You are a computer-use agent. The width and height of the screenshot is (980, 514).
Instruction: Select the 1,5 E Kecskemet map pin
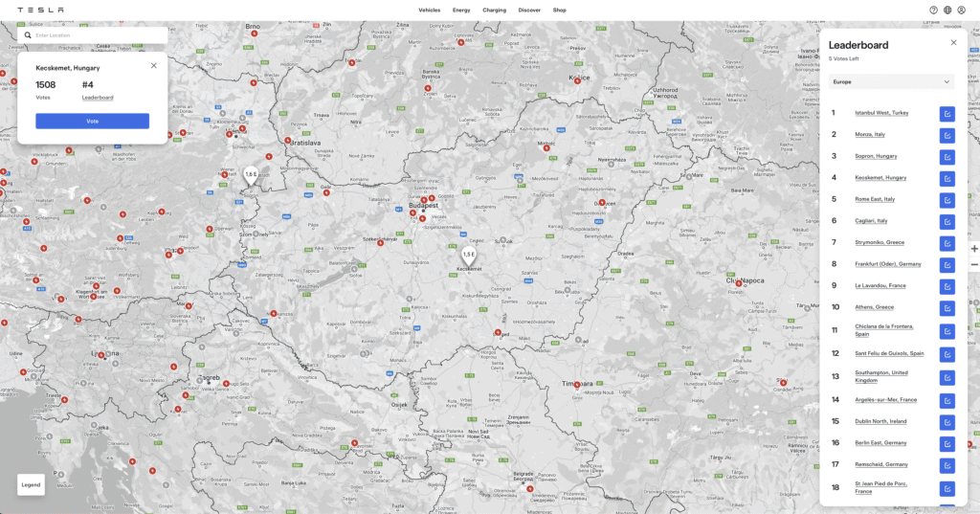(x=469, y=257)
